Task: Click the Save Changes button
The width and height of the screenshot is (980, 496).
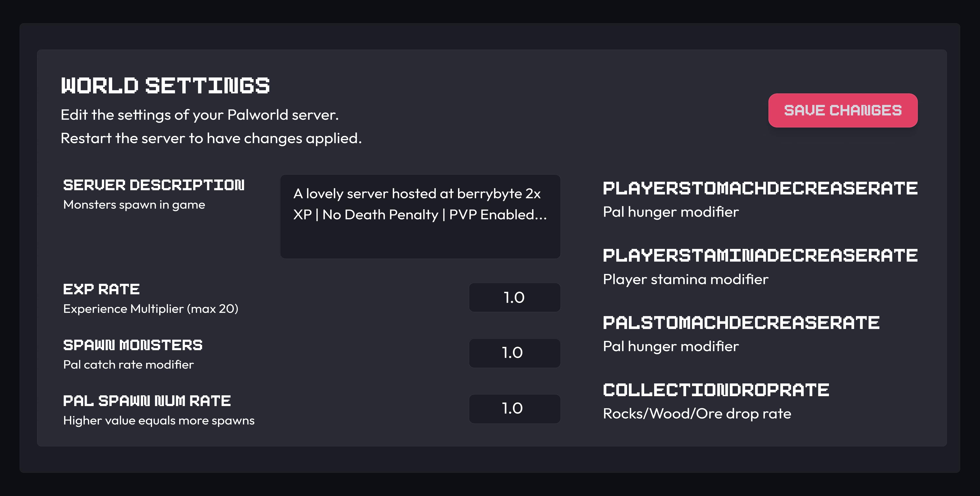Action: click(x=843, y=110)
